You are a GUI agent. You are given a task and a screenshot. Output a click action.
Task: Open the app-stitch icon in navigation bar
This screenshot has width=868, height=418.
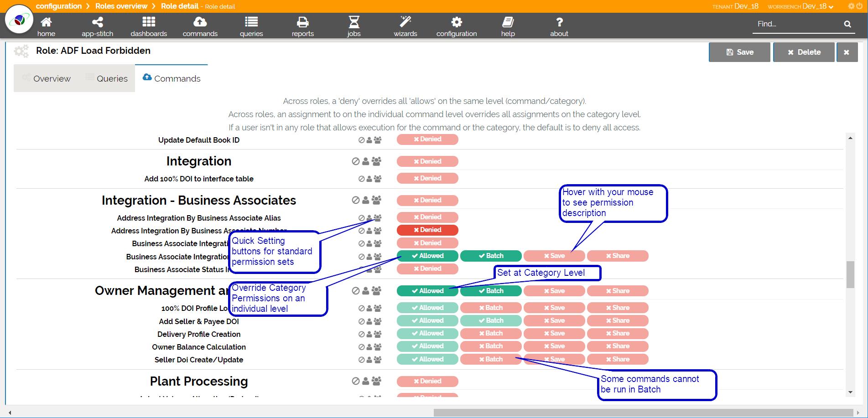coord(97,22)
